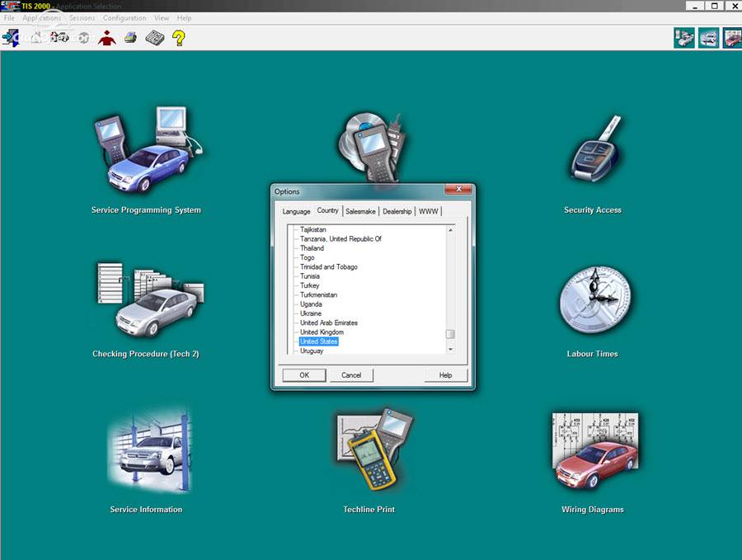The image size is (742, 560).
Task: Open the Configuration menu
Action: tap(124, 18)
